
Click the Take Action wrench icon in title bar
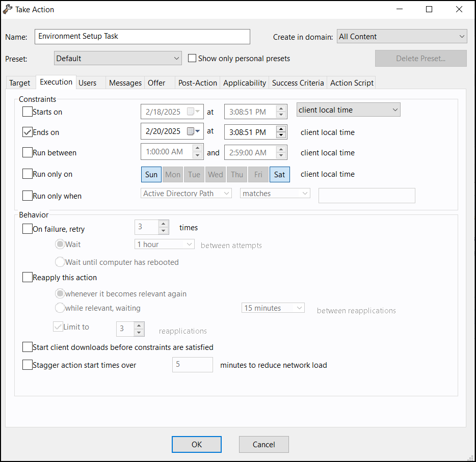pos(7,9)
